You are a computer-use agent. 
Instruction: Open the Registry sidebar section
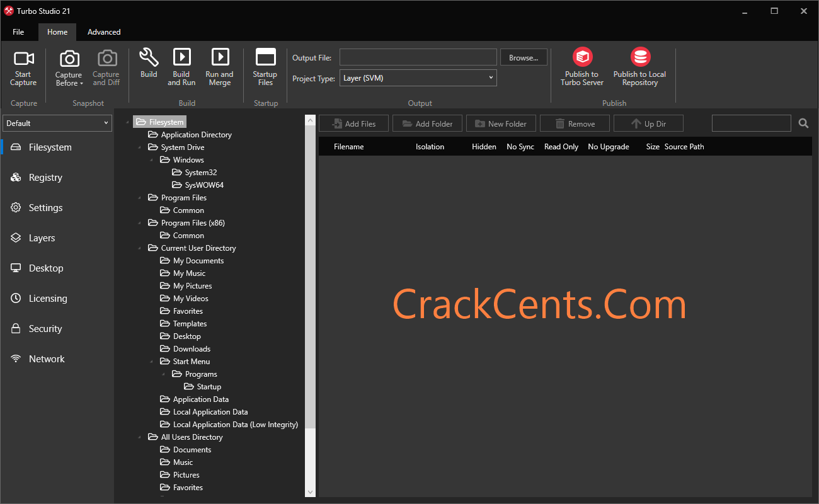pos(57,178)
